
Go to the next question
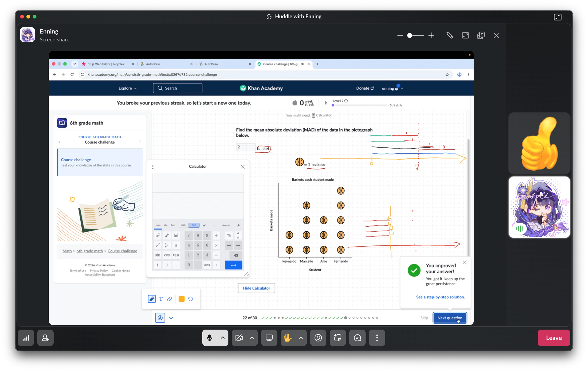tap(450, 318)
